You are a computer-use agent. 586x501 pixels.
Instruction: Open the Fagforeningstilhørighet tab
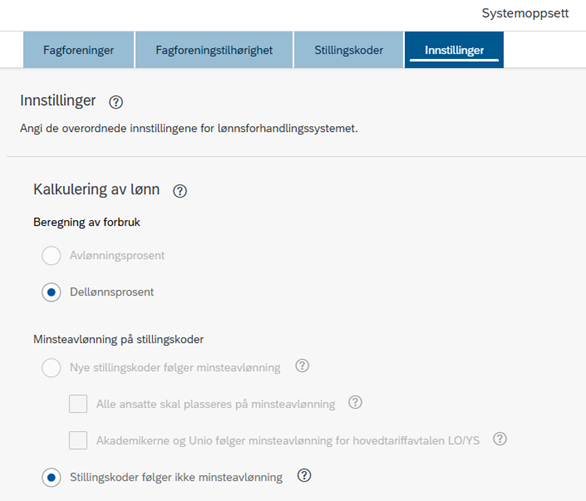(x=214, y=50)
